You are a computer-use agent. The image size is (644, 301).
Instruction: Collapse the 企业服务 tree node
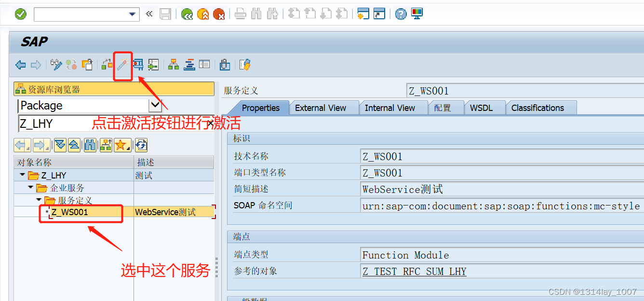31,187
